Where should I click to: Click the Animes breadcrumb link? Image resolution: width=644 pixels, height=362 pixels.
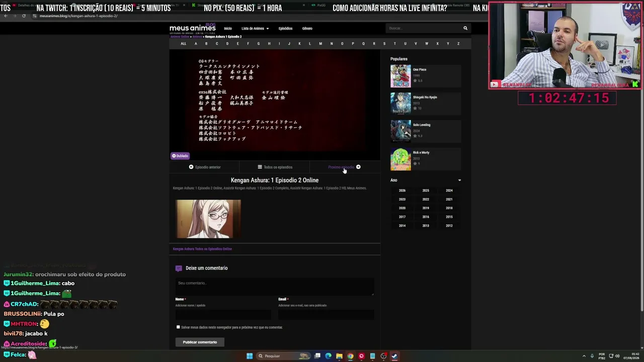[197, 37]
